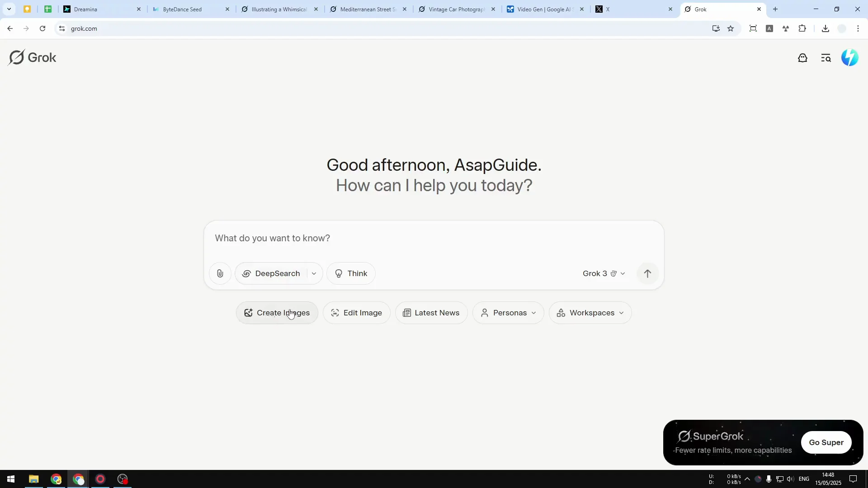Screen dimensions: 868x488
Task: Open browser Downloads from the toolbar
Action: (826, 28)
